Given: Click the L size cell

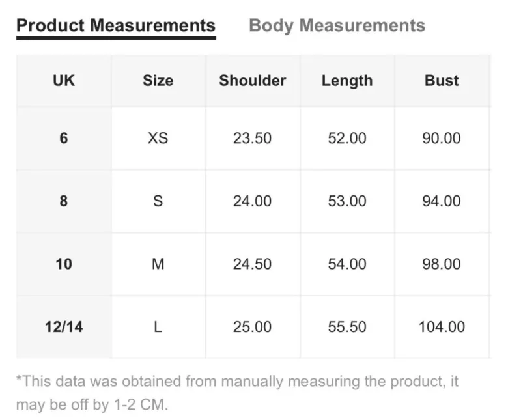Looking at the screenshot, I should [158, 326].
